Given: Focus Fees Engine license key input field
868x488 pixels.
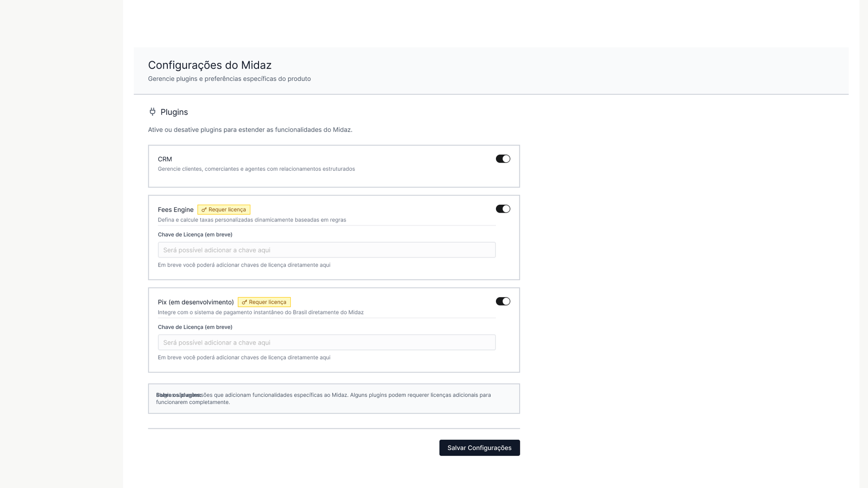Looking at the screenshot, I should click(x=326, y=250).
